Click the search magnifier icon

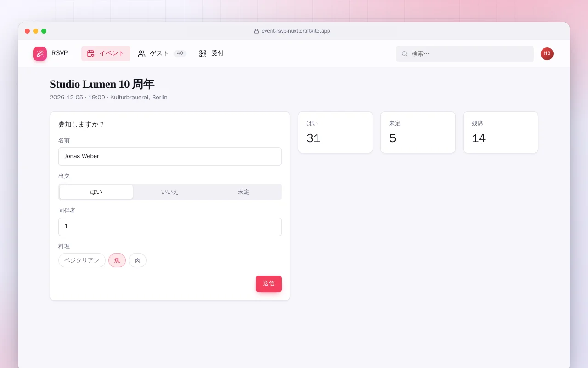pyautogui.click(x=404, y=54)
